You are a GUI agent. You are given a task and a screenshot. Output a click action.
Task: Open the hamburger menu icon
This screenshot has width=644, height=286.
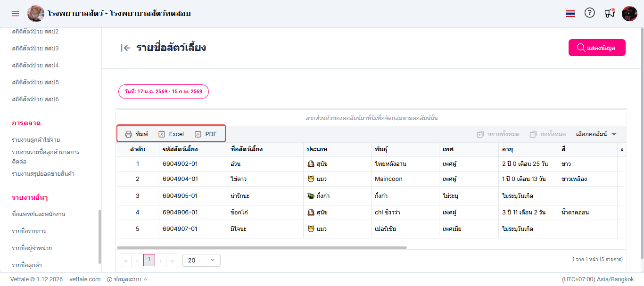(16, 14)
